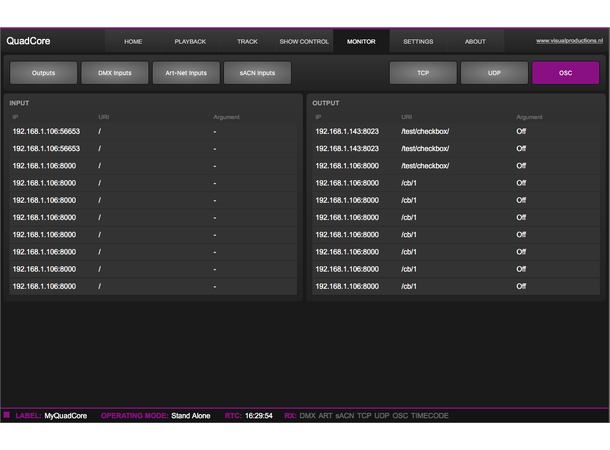Visit the www.visualproductions.nl link

(x=570, y=41)
